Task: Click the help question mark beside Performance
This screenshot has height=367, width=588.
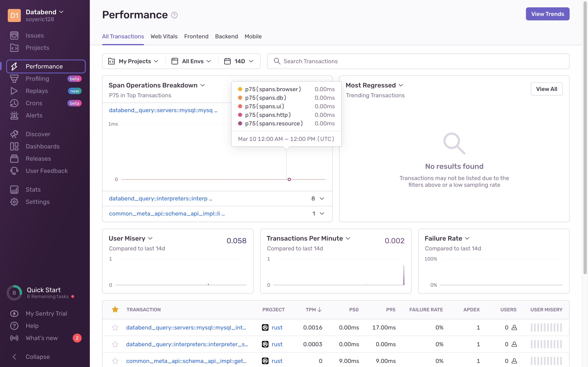Action: (174, 15)
